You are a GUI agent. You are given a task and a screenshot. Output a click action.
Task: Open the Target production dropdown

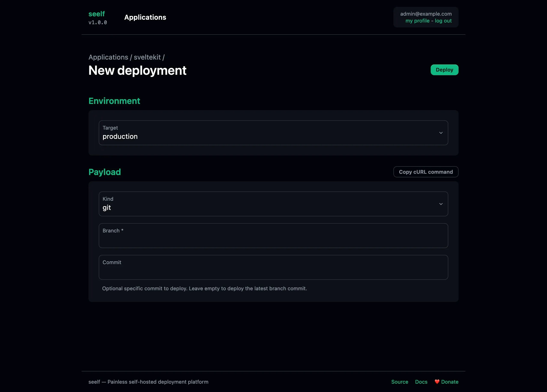pos(273,133)
